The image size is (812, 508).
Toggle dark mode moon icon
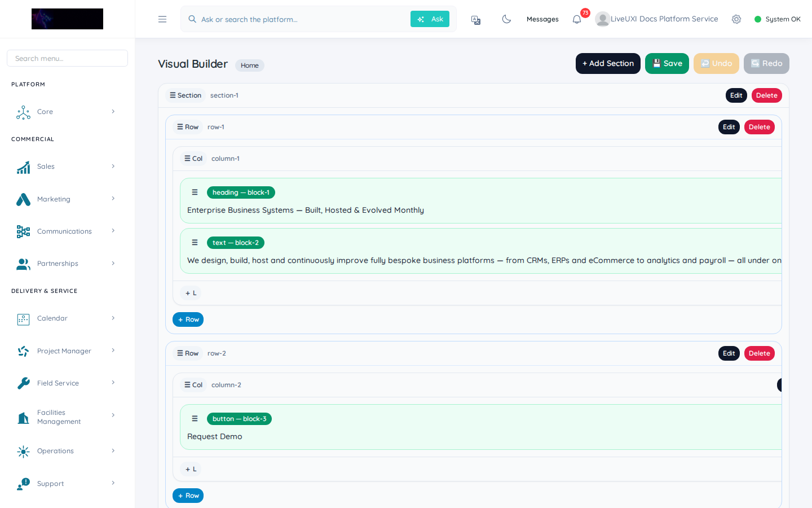[x=506, y=19]
